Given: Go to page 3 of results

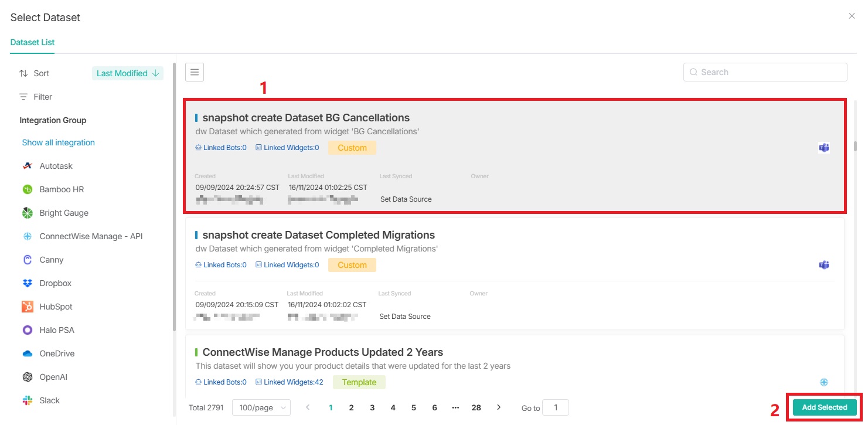Looking at the screenshot, I should click(372, 407).
